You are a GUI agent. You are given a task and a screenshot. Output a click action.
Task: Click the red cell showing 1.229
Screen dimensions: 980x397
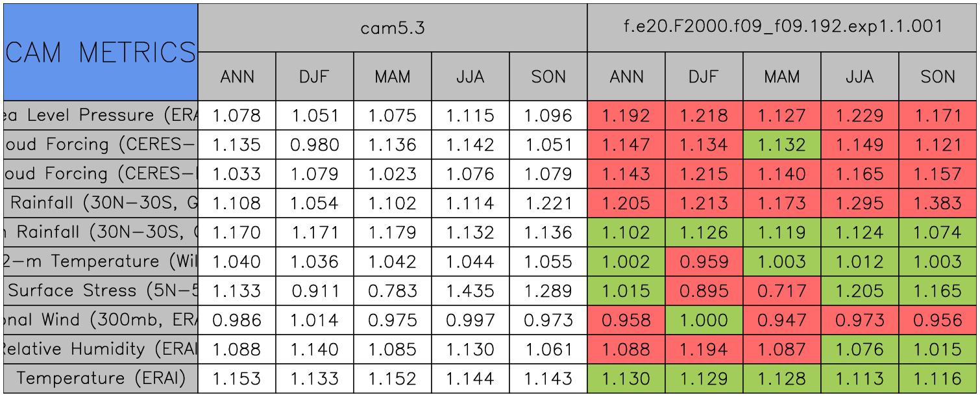pos(859,116)
